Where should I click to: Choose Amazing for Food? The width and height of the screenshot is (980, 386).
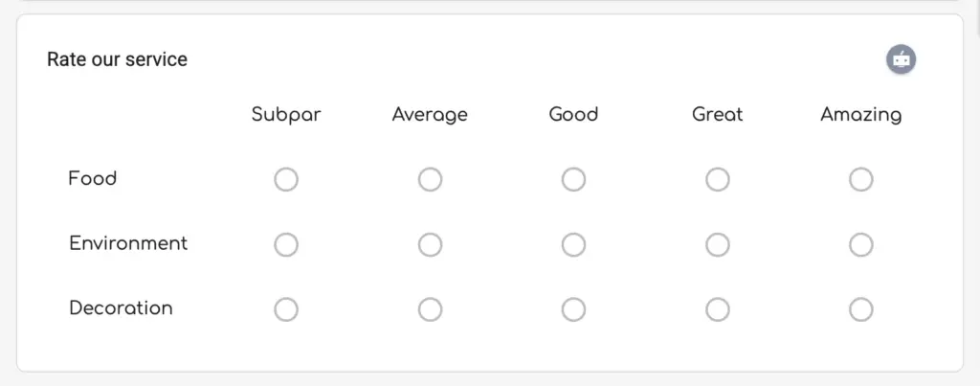[x=860, y=179]
